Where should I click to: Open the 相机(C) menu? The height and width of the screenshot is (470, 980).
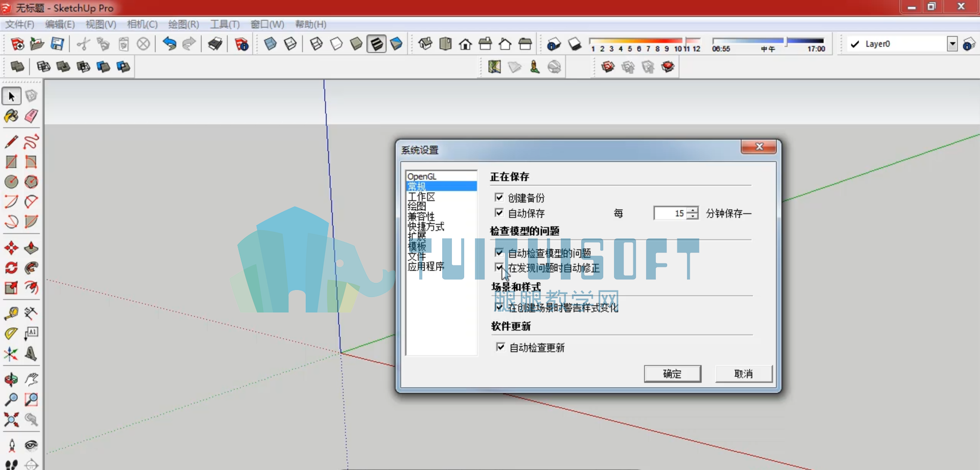tap(142, 24)
